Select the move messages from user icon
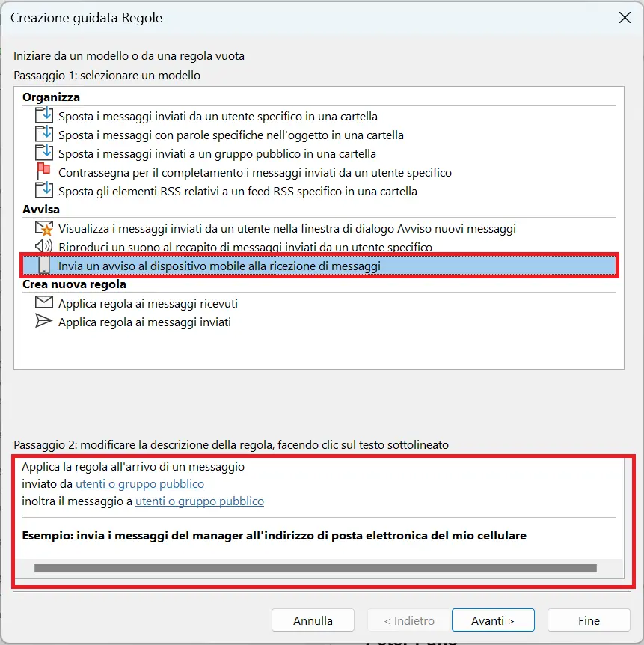Screen dimensions: 644x645 [x=45, y=116]
